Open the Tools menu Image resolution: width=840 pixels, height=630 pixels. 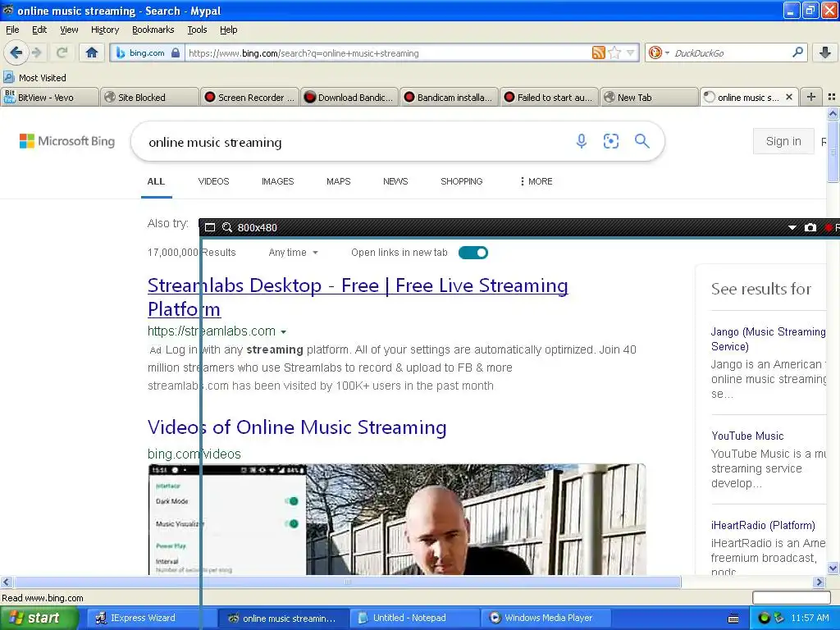[197, 30]
